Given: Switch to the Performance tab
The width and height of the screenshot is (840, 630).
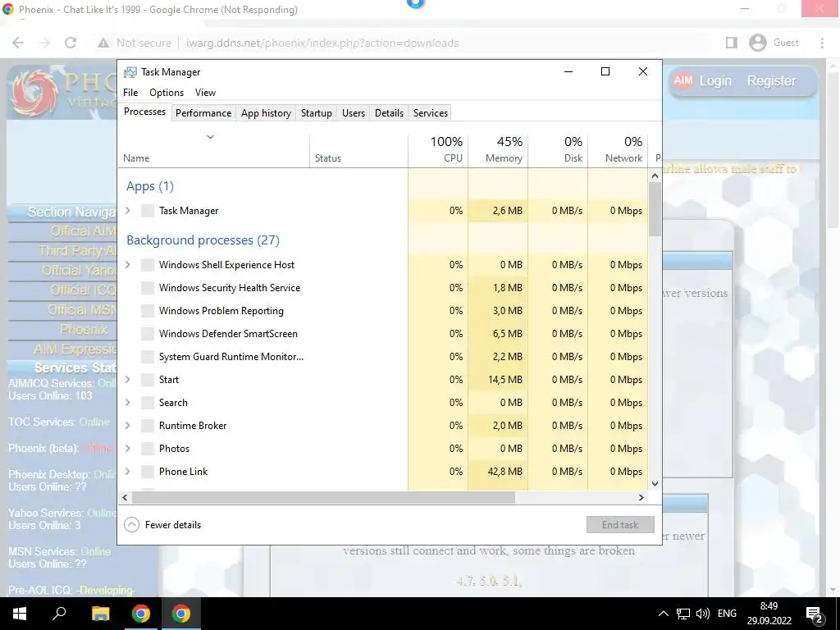Looking at the screenshot, I should pos(203,113).
